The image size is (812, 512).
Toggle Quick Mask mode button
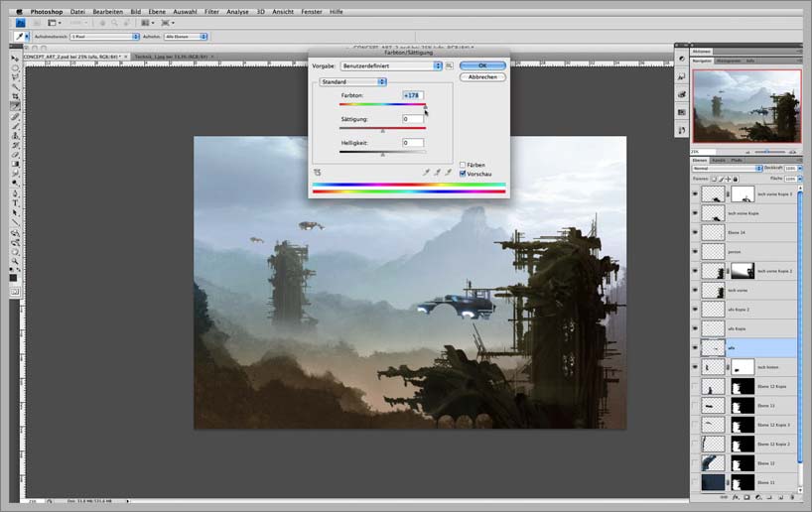(15, 292)
